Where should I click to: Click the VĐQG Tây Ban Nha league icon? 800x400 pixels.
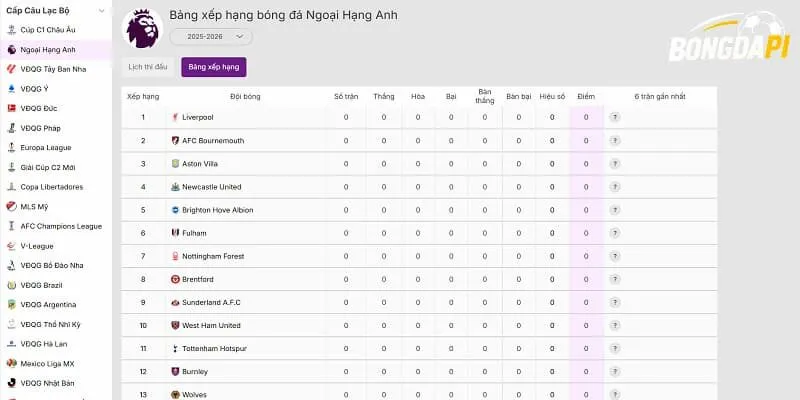coord(11,69)
